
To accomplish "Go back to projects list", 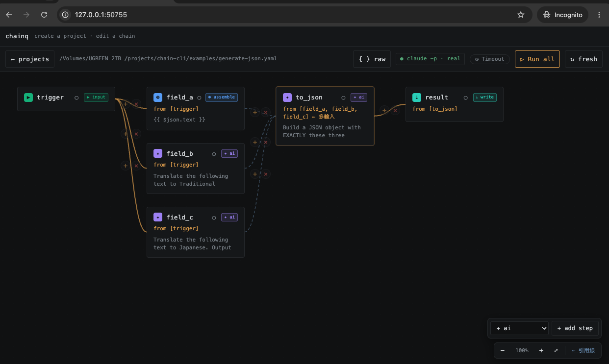I will pos(30,59).
